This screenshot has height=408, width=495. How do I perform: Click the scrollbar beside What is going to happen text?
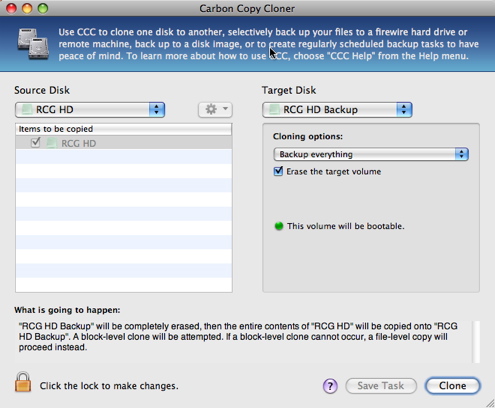pyautogui.click(x=476, y=342)
